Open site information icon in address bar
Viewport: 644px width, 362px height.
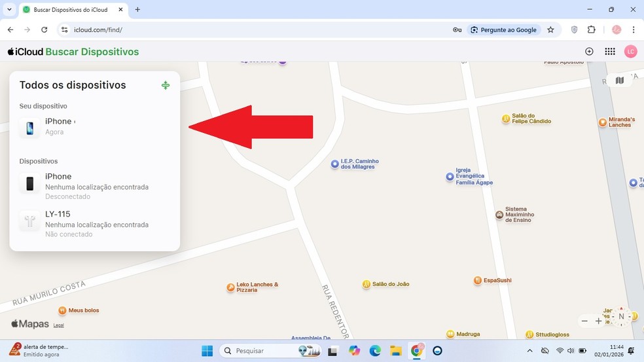coord(65,29)
